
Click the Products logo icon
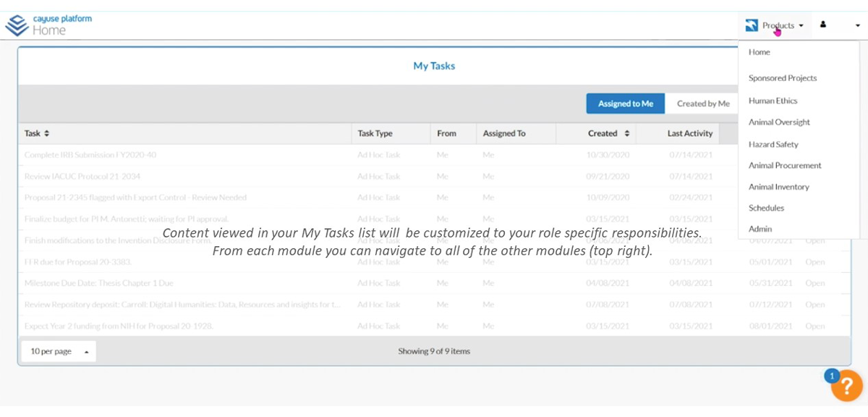tap(752, 25)
